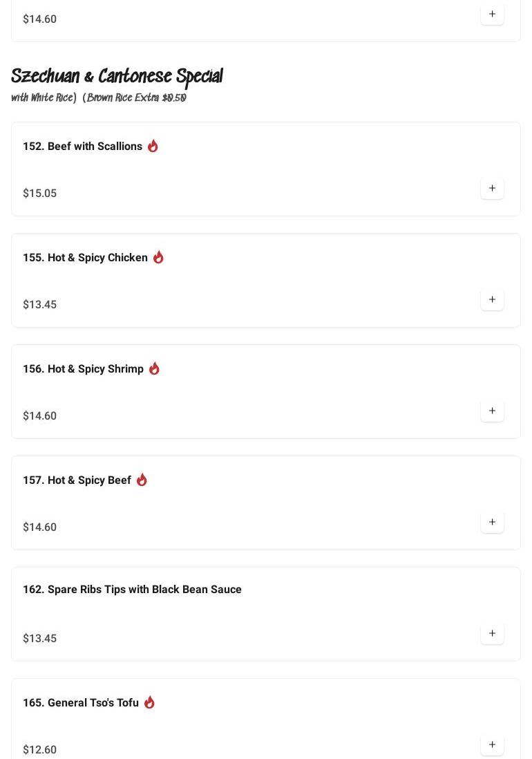The image size is (532, 759).
Task: Click plus button for Hot & Spicy Shrimp
Action: tap(492, 411)
